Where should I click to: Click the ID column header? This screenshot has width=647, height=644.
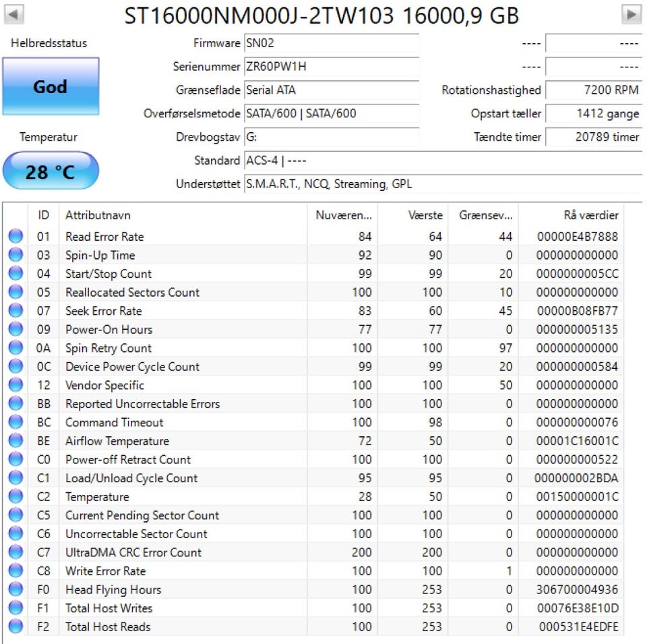point(44,215)
